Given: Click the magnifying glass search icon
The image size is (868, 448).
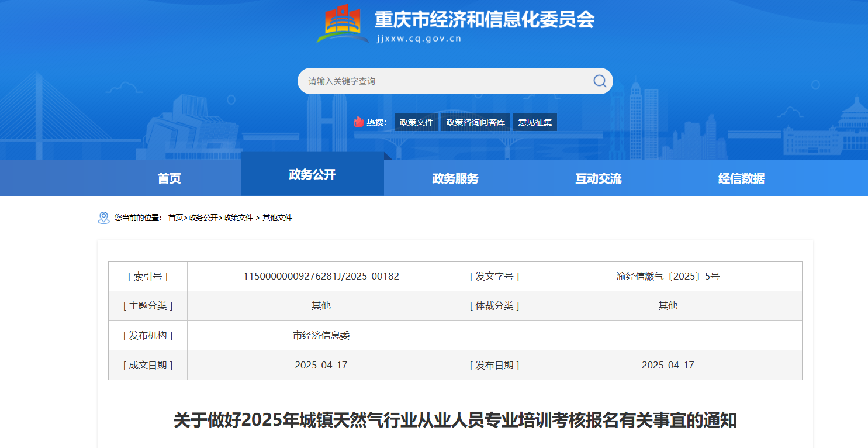Looking at the screenshot, I should 600,81.
